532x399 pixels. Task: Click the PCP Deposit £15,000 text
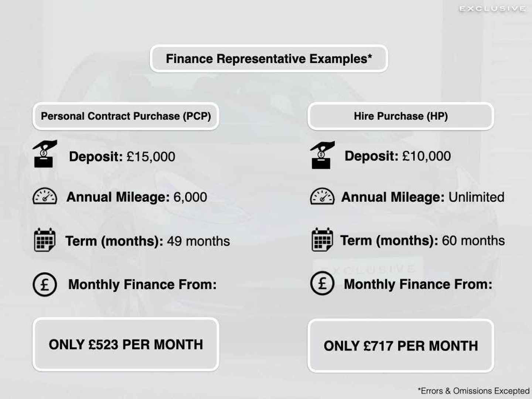click(122, 157)
